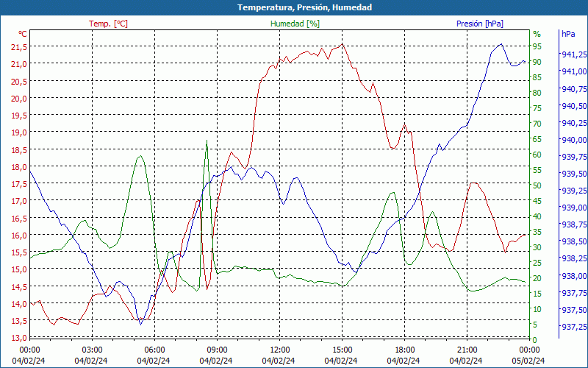Viewport: 588px width, 368px height.
Task: Click humidity axis value 95
Action: click(x=537, y=46)
